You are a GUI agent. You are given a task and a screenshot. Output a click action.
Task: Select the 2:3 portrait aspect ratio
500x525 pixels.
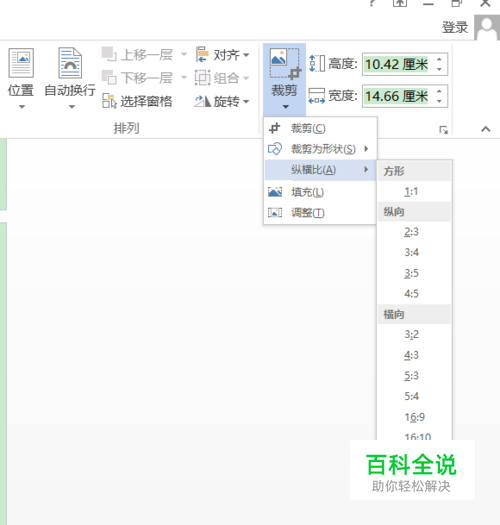414,232
